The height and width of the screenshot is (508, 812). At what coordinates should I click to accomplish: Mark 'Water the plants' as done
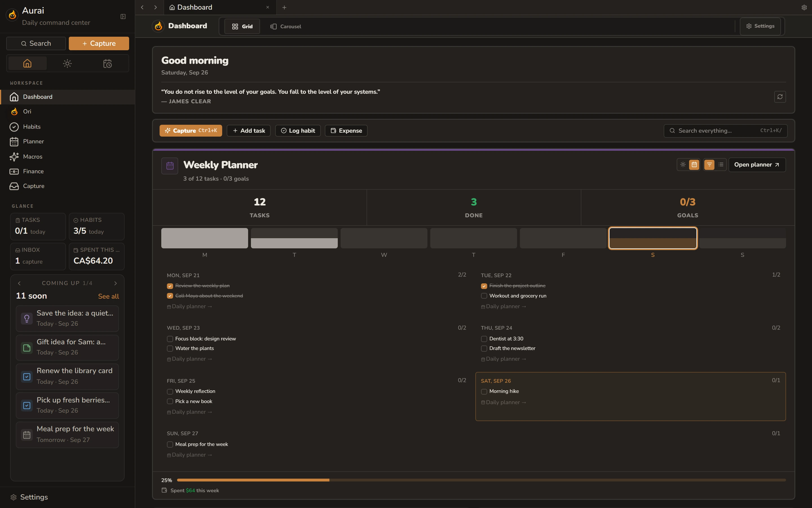[170, 349]
